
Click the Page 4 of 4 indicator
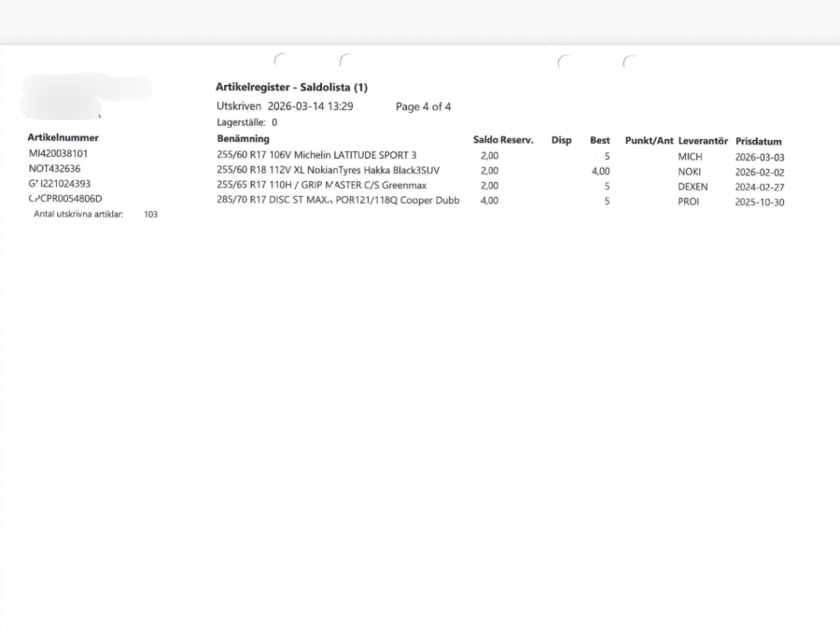(x=423, y=106)
